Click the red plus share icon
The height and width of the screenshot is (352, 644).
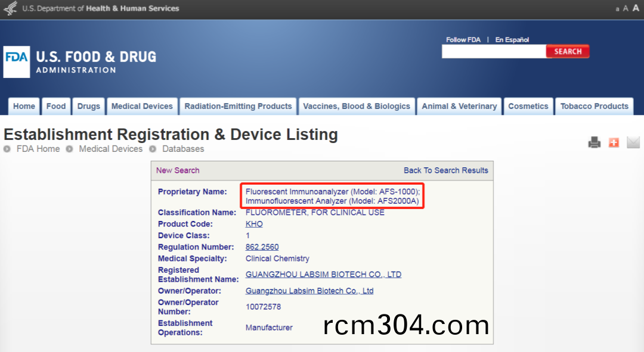pyautogui.click(x=614, y=142)
